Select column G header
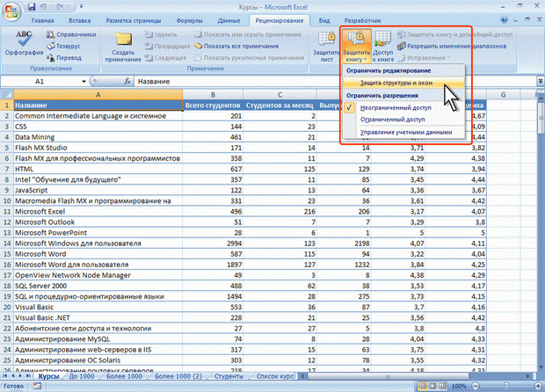The image size is (545, 392). (x=503, y=95)
